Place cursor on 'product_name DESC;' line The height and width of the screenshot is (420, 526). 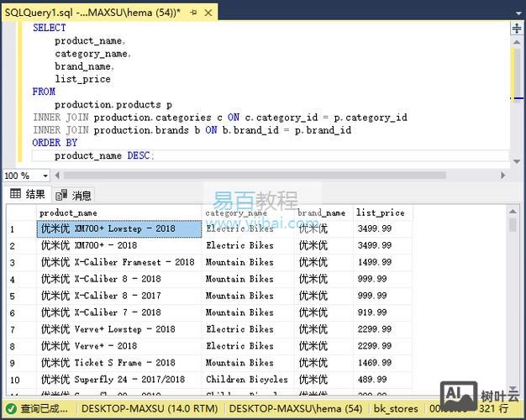coord(104,155)
